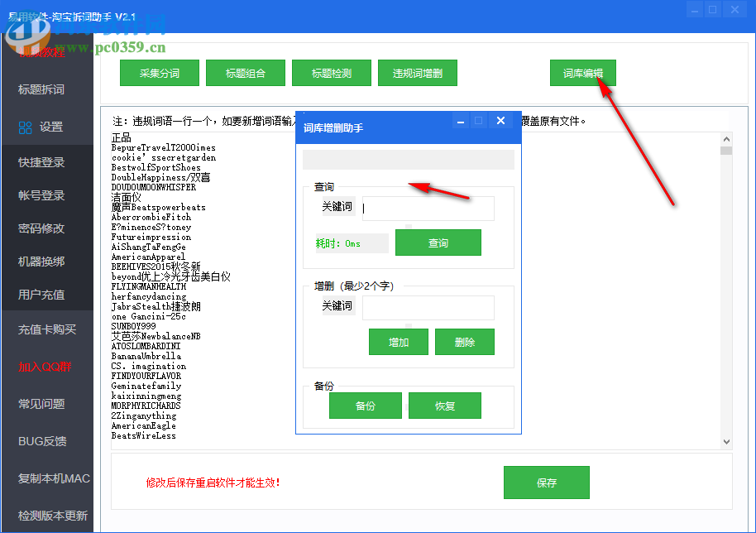Click 检测版本更新 in sidebar

[53, 515]
